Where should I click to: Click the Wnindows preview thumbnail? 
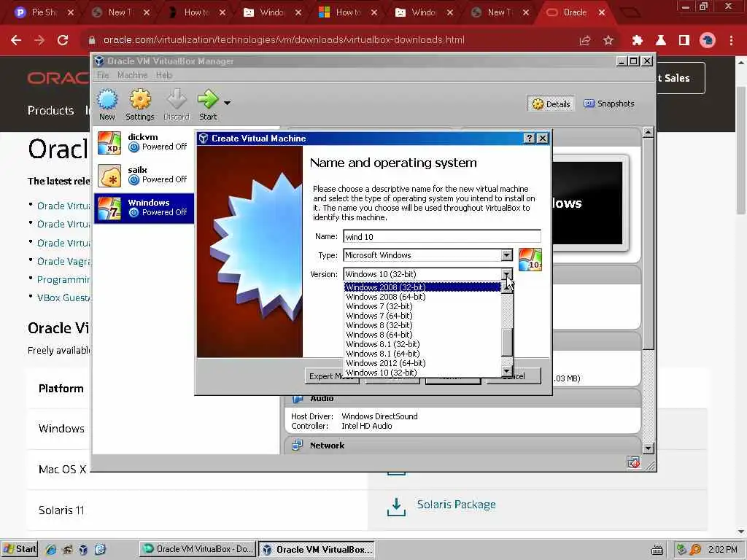587,203
